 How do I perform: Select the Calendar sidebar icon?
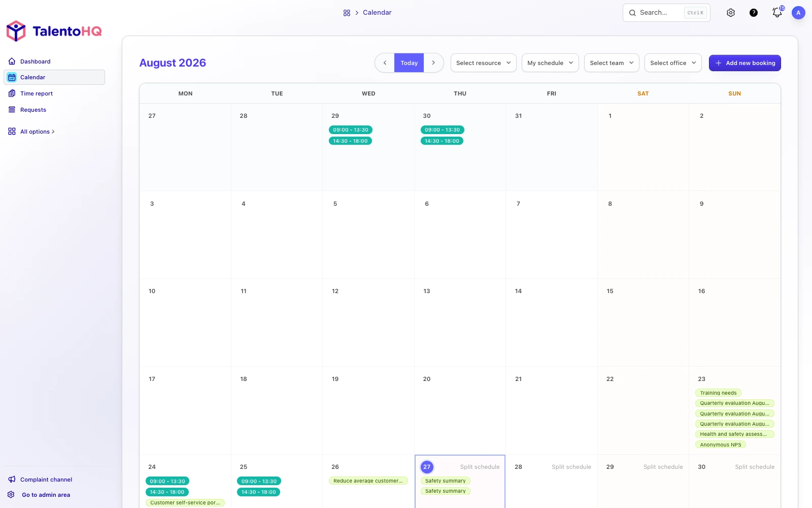[x=12, y=77]
